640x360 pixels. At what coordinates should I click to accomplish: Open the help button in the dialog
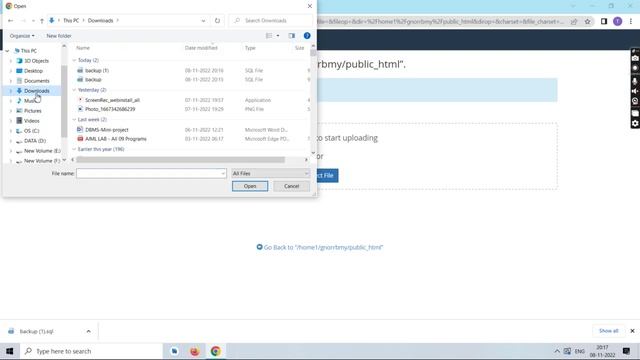307,36
